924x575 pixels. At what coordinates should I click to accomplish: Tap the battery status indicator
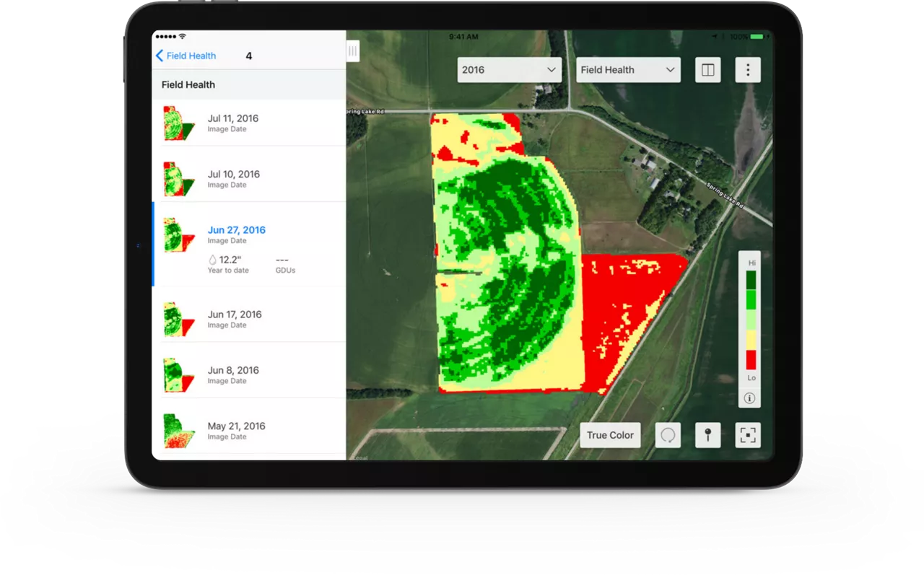pos(757,36)
